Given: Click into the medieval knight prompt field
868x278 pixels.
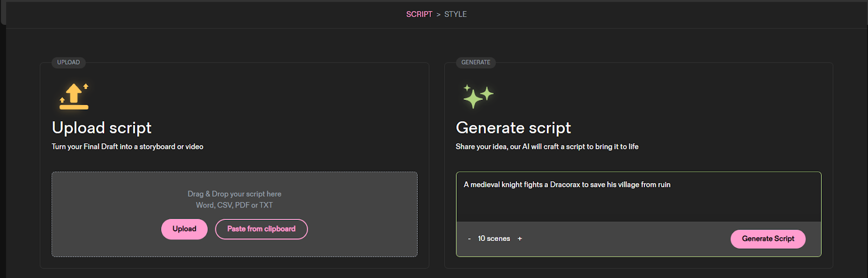Looking at the screenshot, I should 639,197.
